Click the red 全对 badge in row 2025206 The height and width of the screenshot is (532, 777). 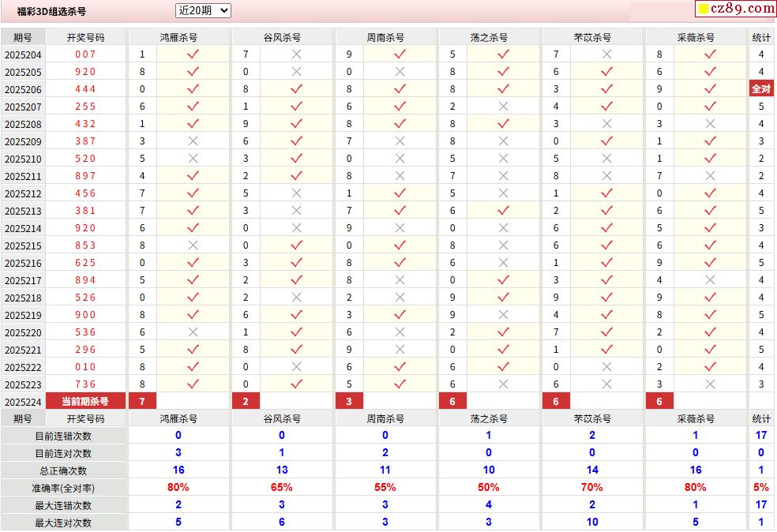(761, 88)
